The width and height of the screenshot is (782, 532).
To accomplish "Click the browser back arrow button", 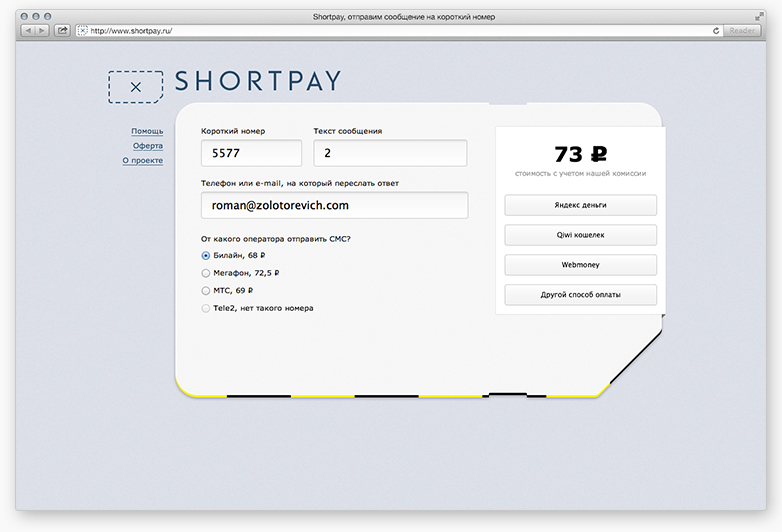I will point(28,31).
